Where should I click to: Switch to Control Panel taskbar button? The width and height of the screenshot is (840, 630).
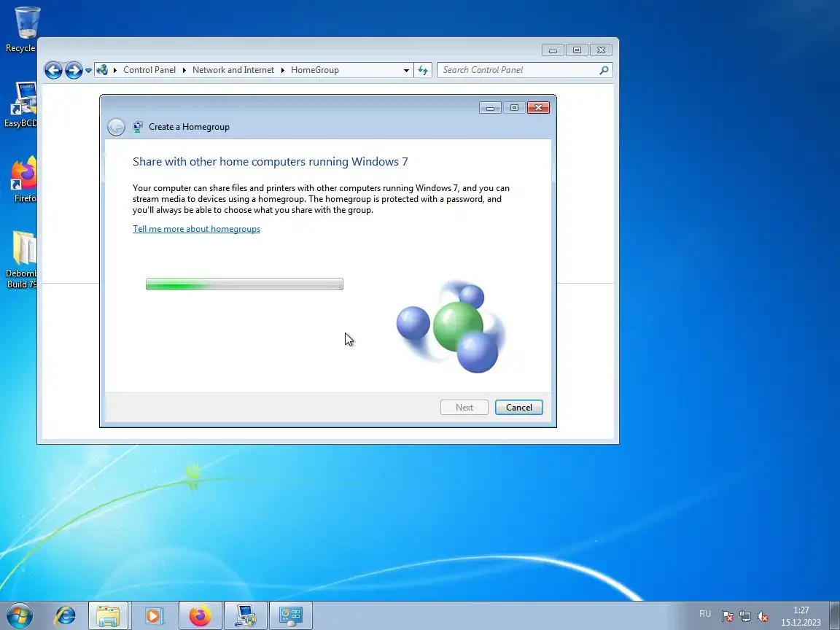[291, 616]
